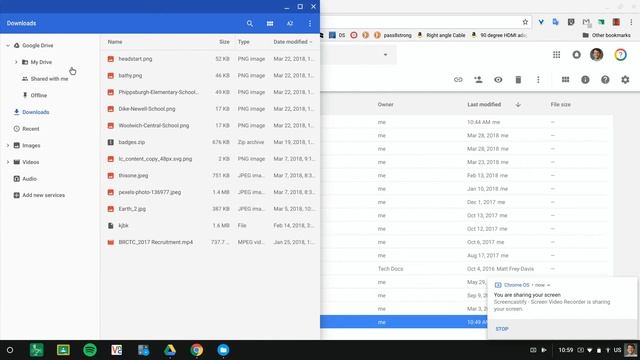The image size is (640, 360).
Task: Bookmark this page with Chrome's star icon
Action: [x=525, y=22]
